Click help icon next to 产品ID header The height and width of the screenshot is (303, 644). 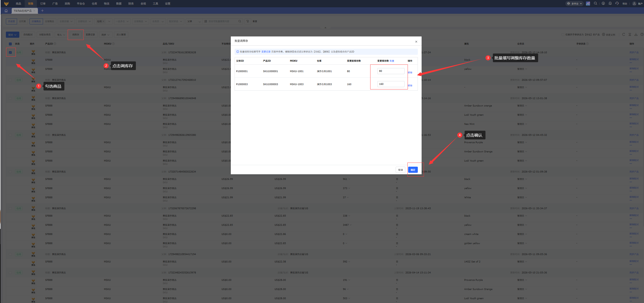click(55, 44)
